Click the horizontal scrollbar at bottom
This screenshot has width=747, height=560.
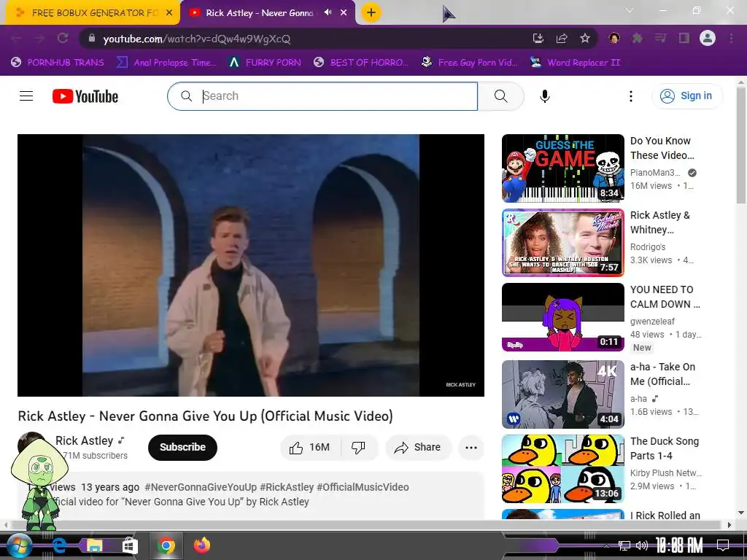click(367, 525)
